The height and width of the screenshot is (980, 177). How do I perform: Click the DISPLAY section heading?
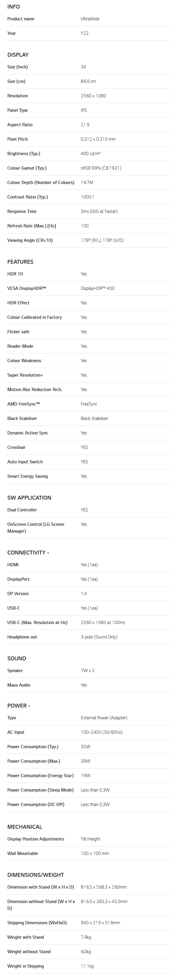pyautogui.click(x=18, y=55)
